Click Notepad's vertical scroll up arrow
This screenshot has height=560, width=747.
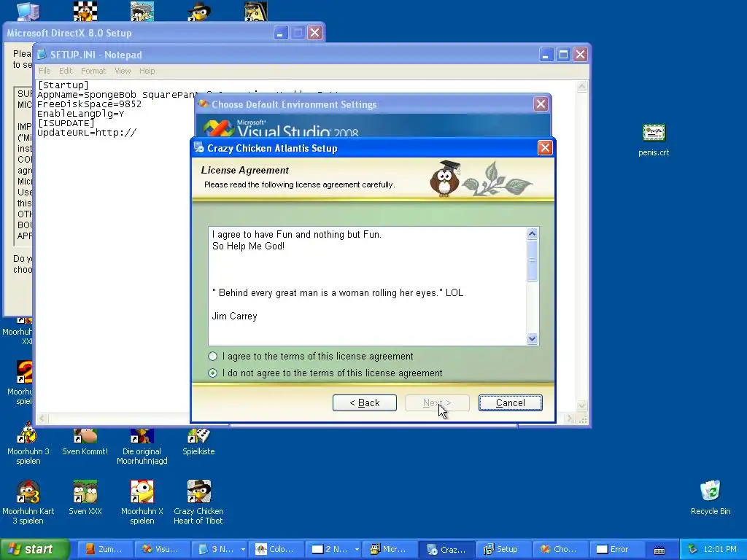pyautogui.click(x=581, y=86)
